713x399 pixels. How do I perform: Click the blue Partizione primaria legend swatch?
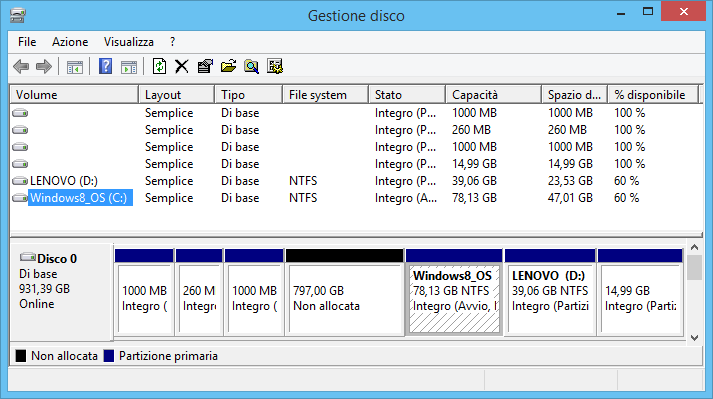pyautogui.click(x=109, y=356)
